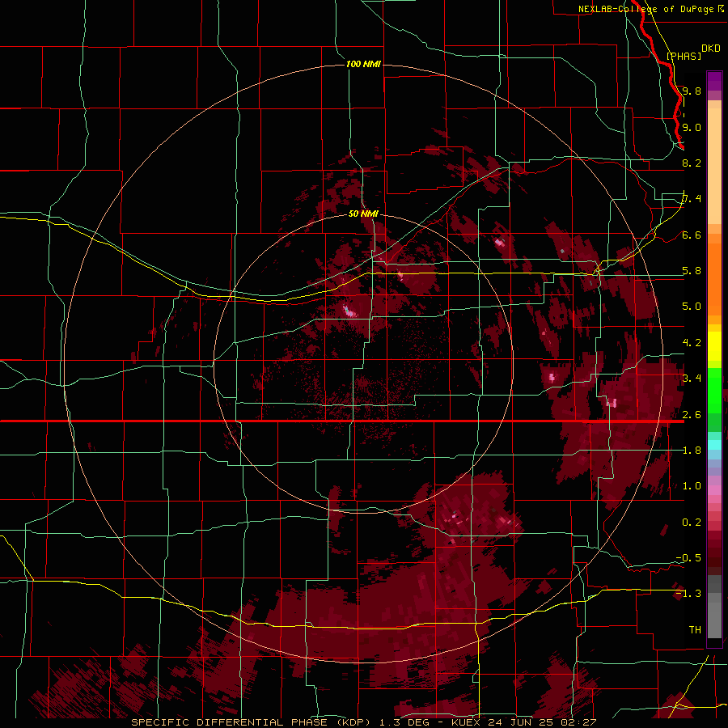The width and height of the screenshot is (728, 728).
Task: Click the 02:27 timestamp in caption
Action: click(578, 722)
